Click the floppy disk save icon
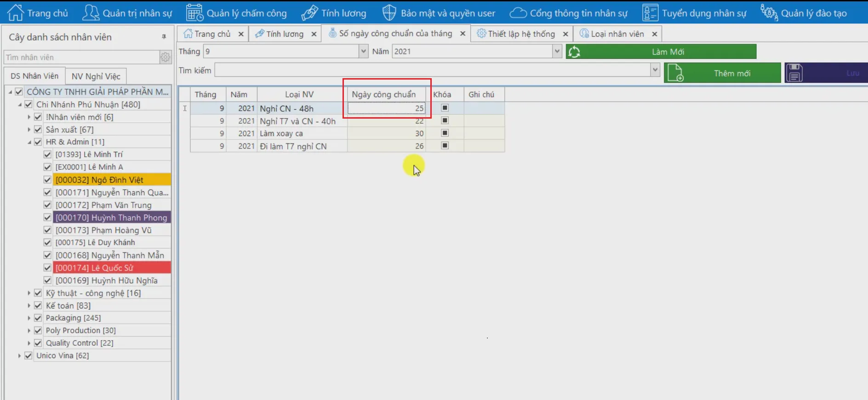The width and height of the screenshot is (868, 400). click(x=794, y=73)
